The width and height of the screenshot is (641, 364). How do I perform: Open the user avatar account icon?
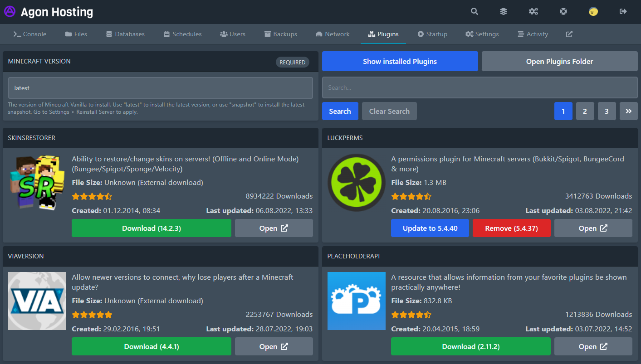point(593,12)
